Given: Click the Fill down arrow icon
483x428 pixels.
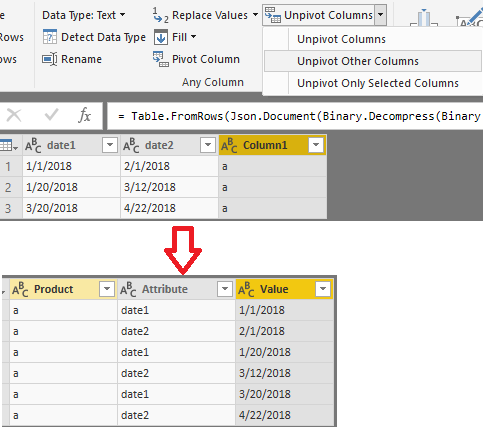Looking at the screenshot, I should (161, 37).
